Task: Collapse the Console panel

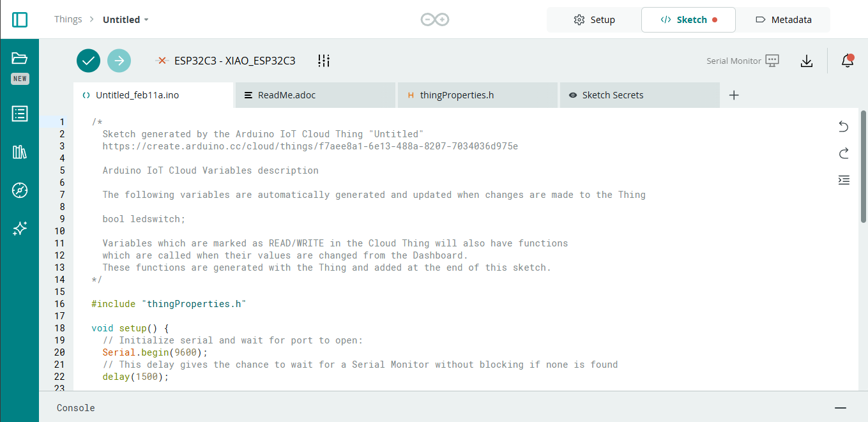Action: (841, 407)
